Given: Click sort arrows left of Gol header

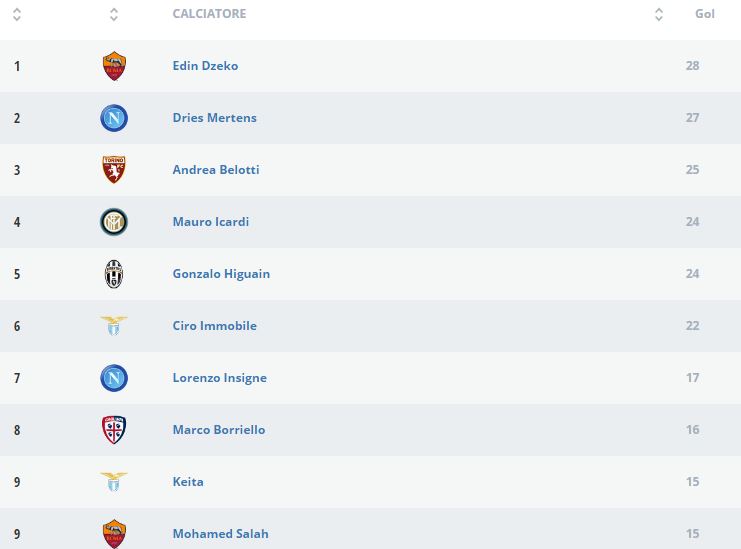Looking at the screenshot, I should coord(659,15).
